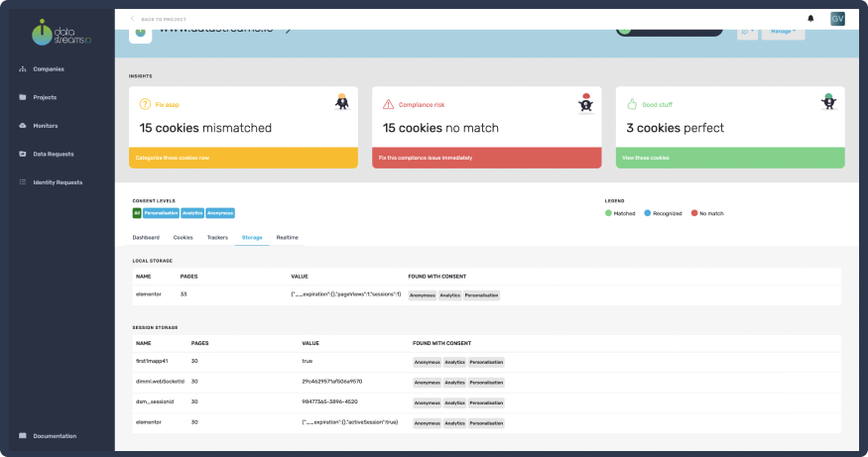Viewport: 868px width, 457px height.
Task: Select dimml.webSocketId in Session Storage
Action: [160, 382]
